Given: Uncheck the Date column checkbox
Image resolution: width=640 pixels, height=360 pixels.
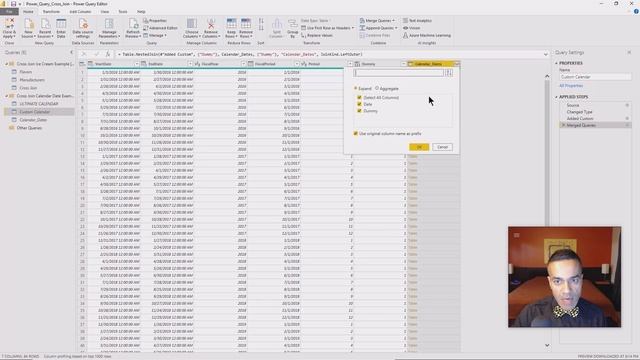Looking at the screenshot, I should coord(359,104).
